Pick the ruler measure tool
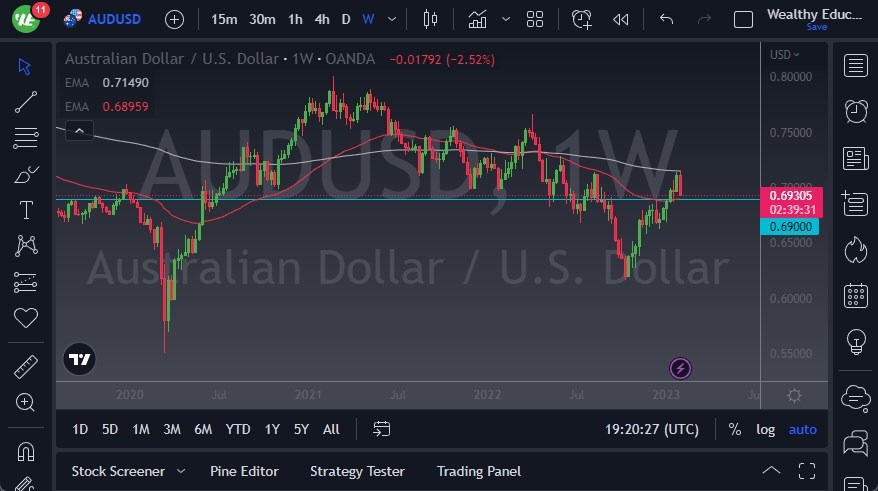The width and height of the screenshot is (878, 491). coord(26,367)
